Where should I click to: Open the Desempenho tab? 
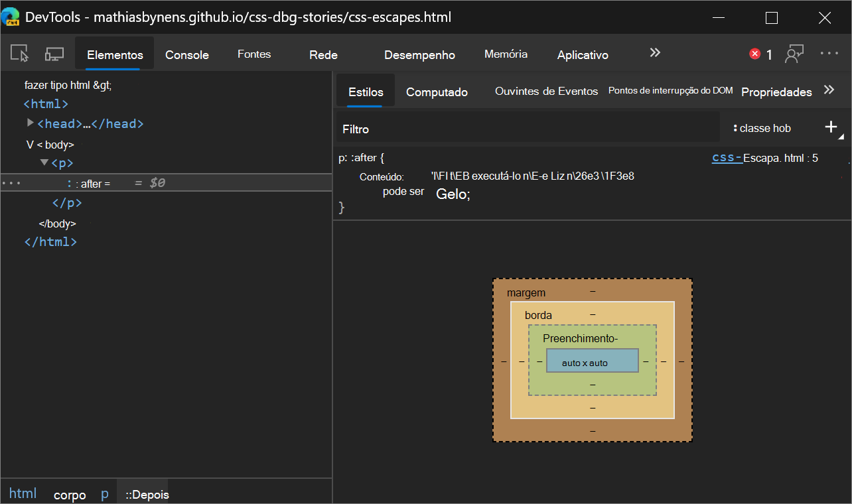[419, 55]
